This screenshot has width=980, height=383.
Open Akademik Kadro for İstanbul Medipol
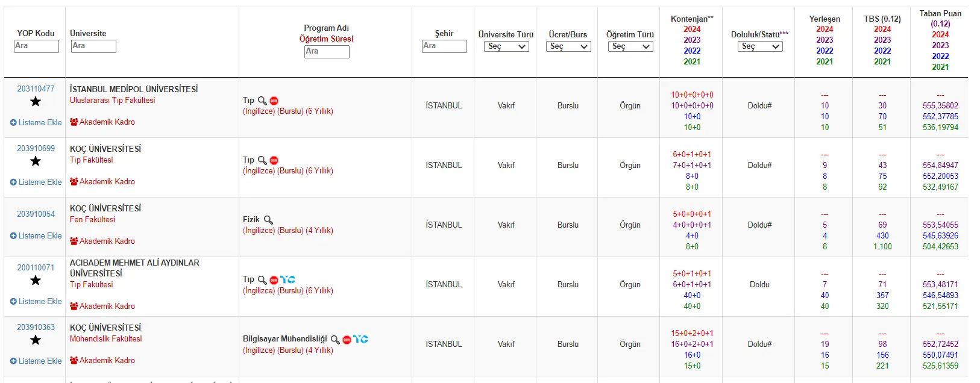click(102, 122)
